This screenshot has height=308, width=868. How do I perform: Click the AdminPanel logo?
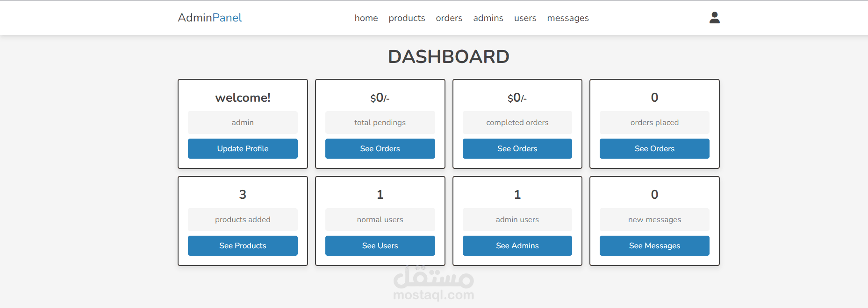(x=210, y=18)
